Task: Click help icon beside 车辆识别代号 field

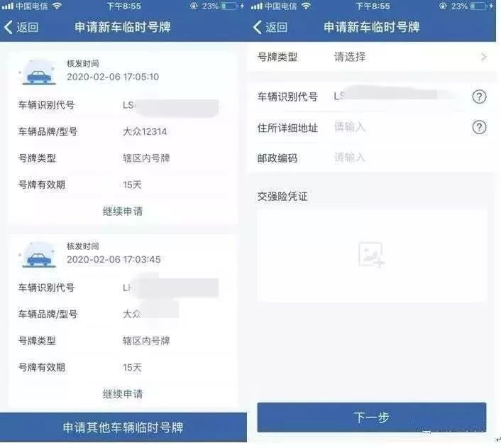Action: [479, 97]
